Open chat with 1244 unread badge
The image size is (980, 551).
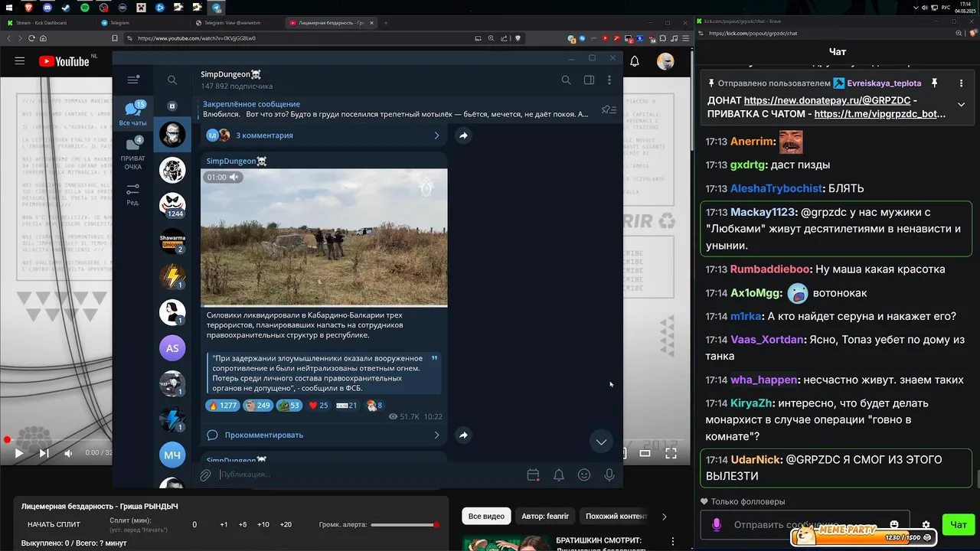(x=172, y=205)
